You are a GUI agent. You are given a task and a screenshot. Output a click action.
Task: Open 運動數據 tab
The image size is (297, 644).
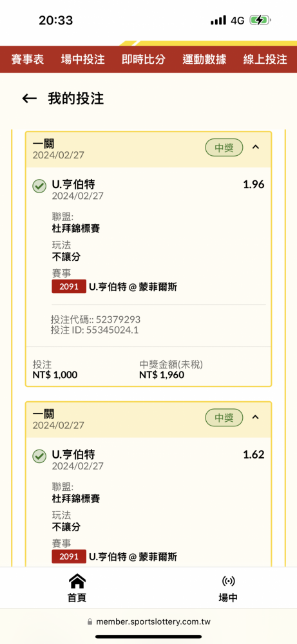point(205,59)
